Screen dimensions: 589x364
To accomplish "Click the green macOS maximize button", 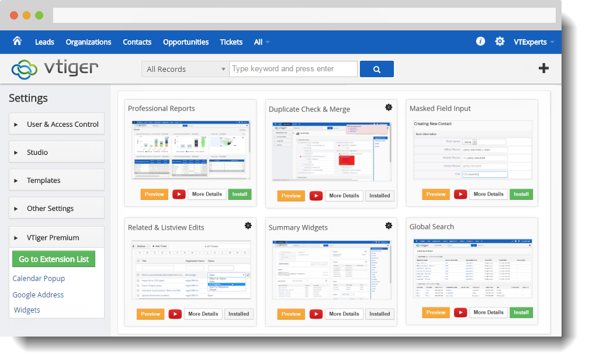I will 39,15.
